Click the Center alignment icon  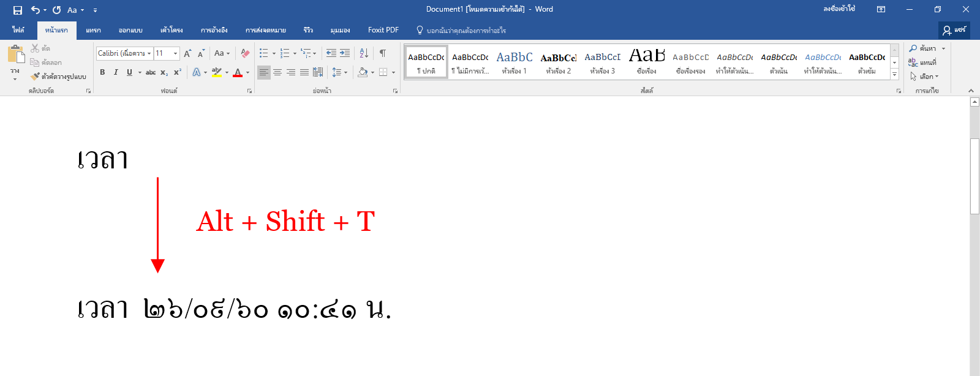coord(277,72)
